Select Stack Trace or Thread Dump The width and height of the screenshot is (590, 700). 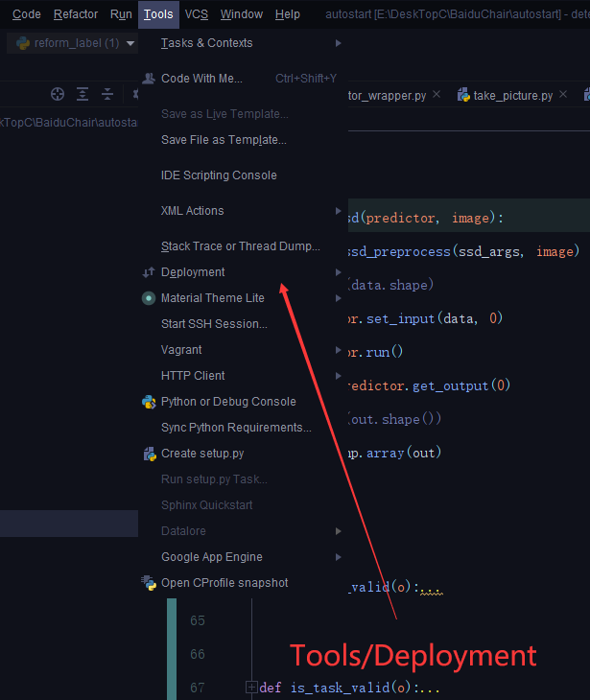243,246
